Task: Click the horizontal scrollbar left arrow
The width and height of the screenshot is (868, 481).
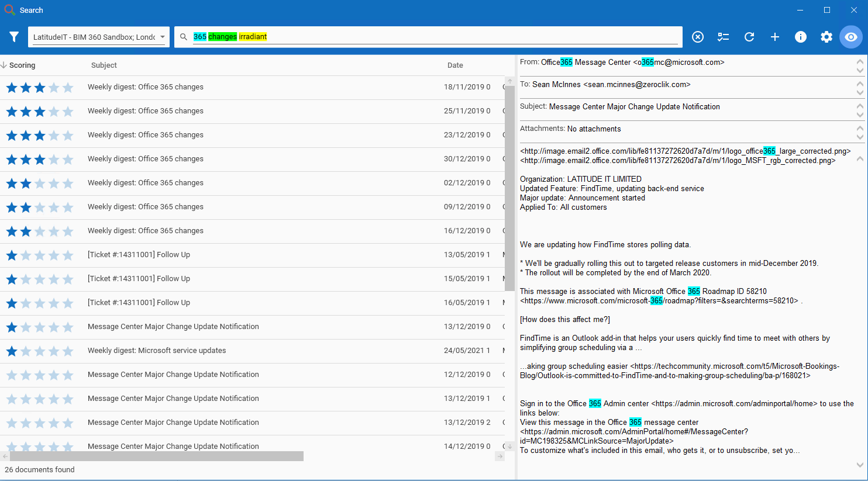Action: [5, 456]
